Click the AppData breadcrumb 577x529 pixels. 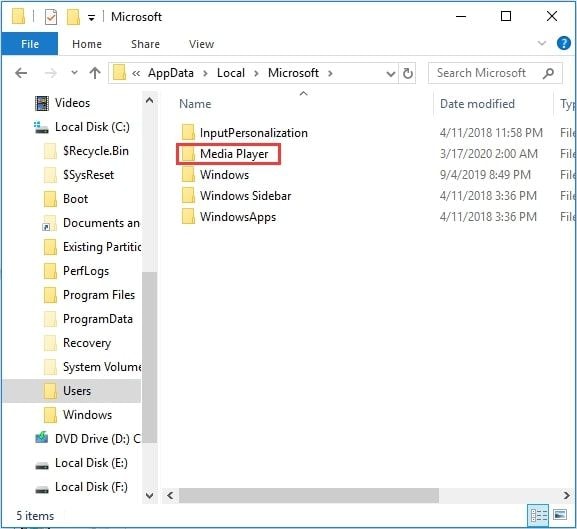pyautogui.click(x=171, y=73)
